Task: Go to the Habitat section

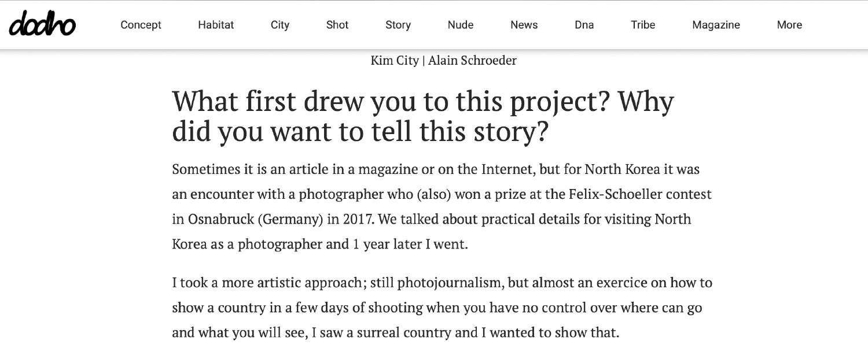Action: pos(216,25)
